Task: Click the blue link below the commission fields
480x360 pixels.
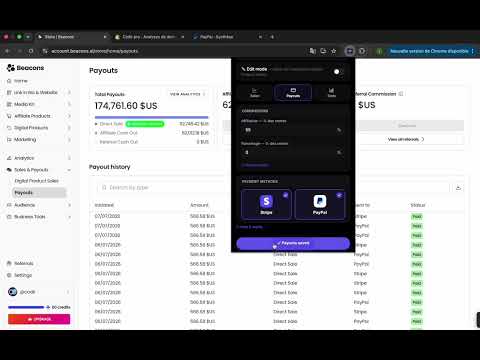Action: pos(255,165)
